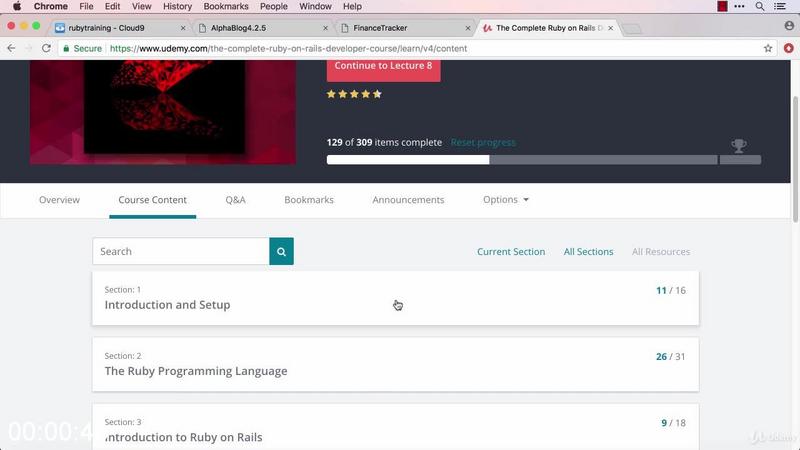This screenshot has width=800, height=450.
Task: Open Chrome menu in menu bar
Action: pos(51,6)
